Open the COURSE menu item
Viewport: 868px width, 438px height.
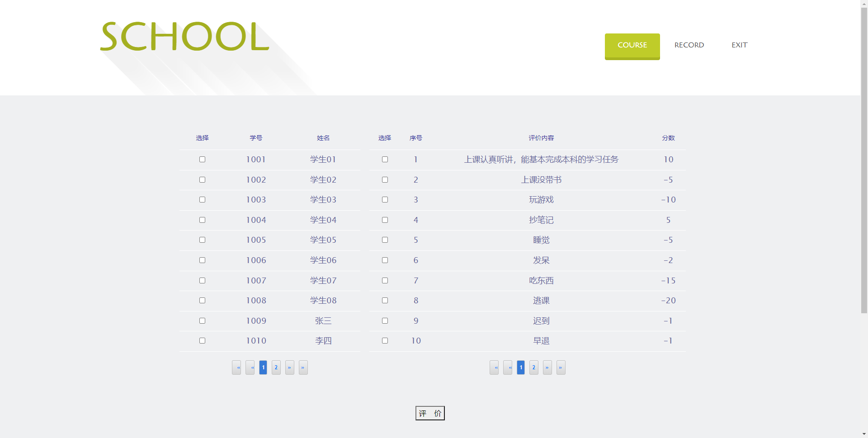pos(632,46)
